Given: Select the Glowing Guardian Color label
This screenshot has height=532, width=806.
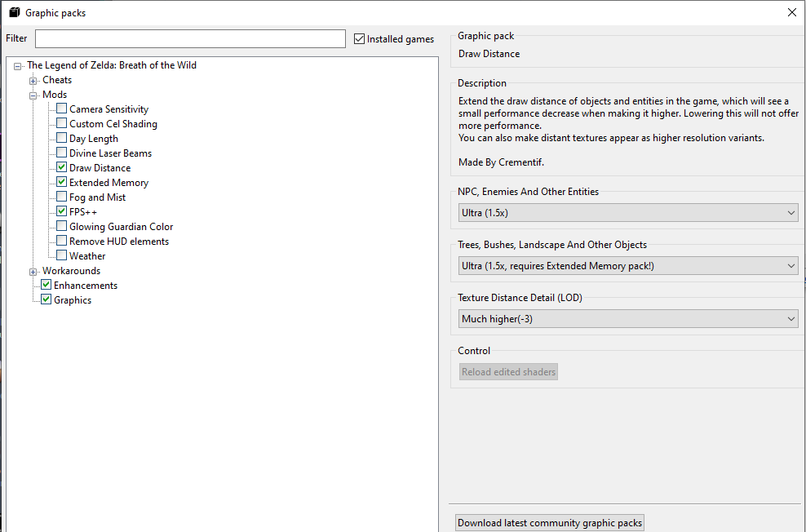Looking at the screenshot, I should point(121,227).
